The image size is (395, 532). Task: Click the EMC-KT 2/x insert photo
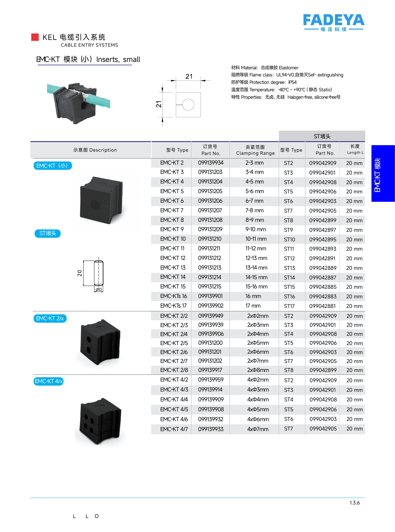tap(100, 342)
